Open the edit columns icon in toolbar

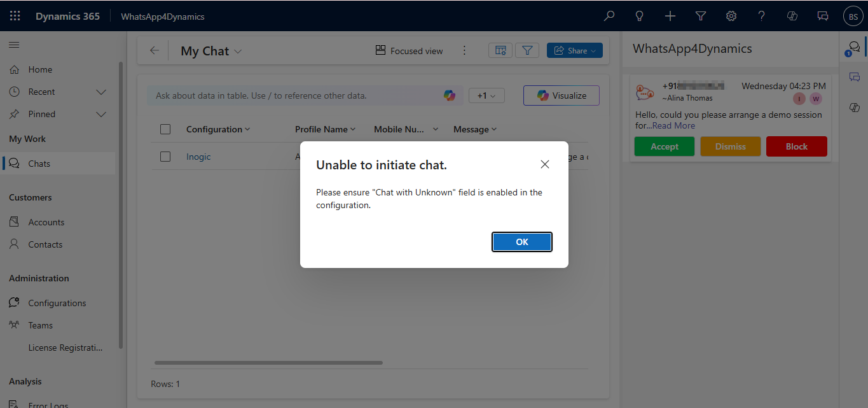pos(500,51)
